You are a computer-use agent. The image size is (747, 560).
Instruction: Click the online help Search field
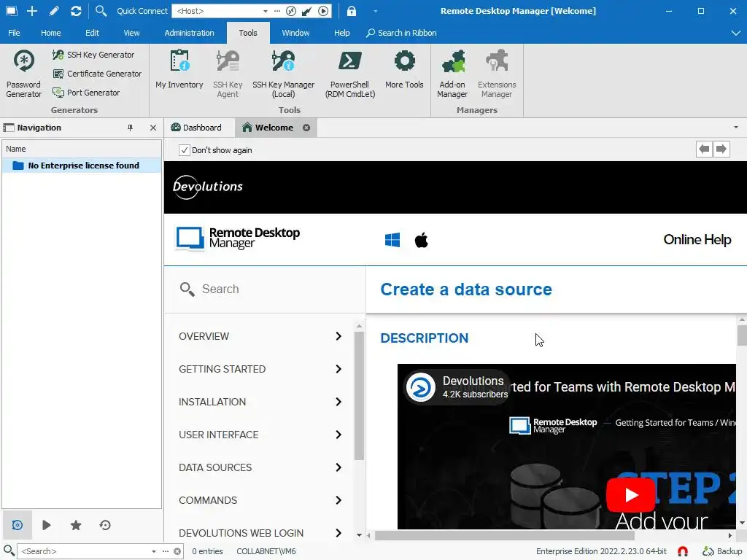point(265,289)
